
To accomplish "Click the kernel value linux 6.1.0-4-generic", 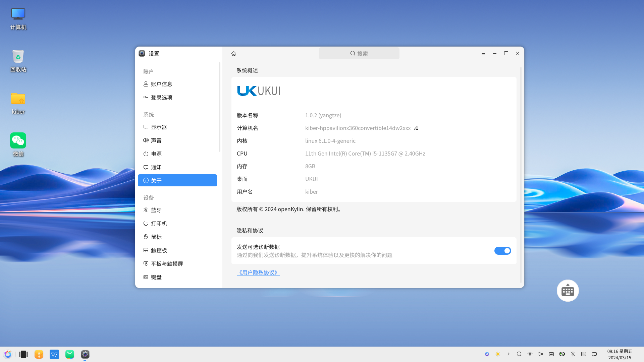I will click(x=330, y=141).
